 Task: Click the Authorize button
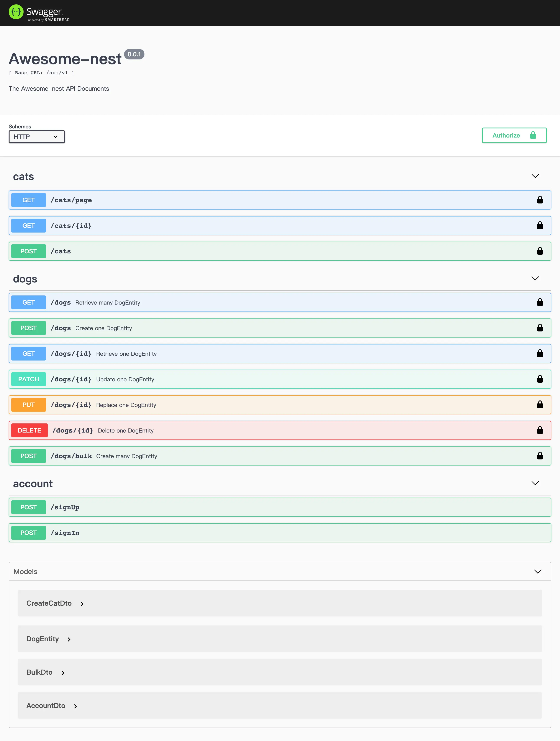pos(514,135)
